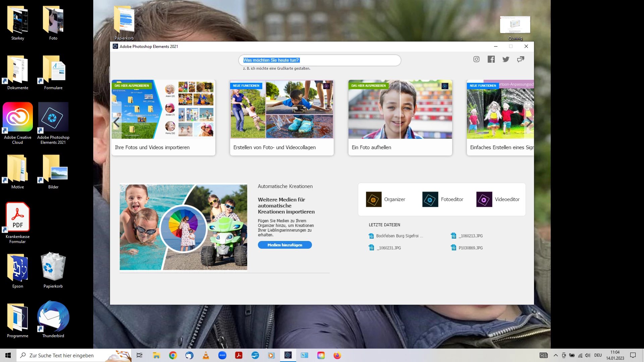Launch the Fotoeditor icon

[x=430, y=199]
